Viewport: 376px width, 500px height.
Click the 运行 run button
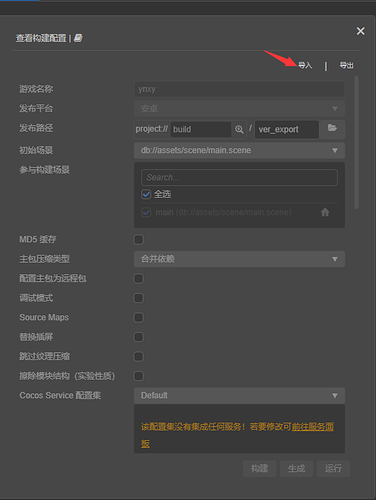(333, 468)
